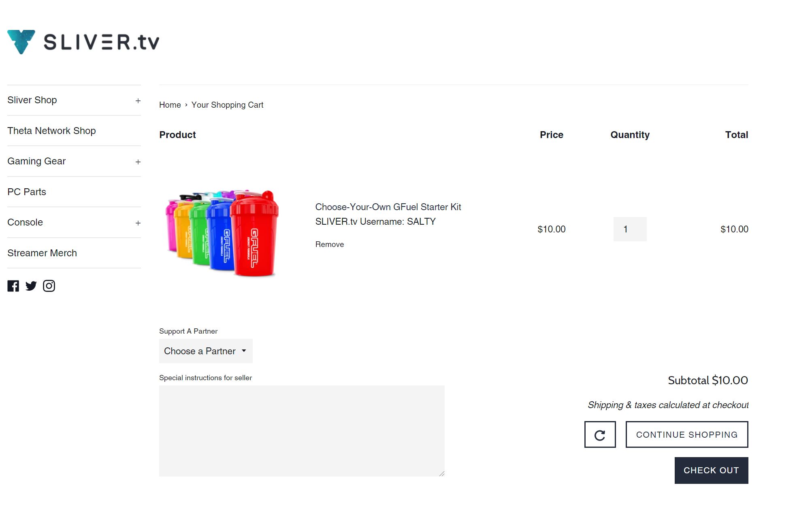Click the Price column header
The height and width of the screenshot is (513, 812).
[552, 135]
